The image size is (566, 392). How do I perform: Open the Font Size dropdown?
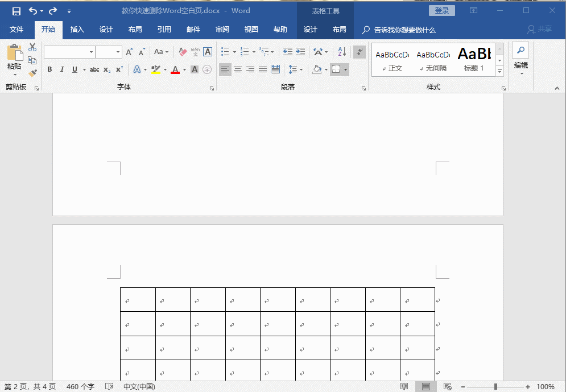pos(118,51)
